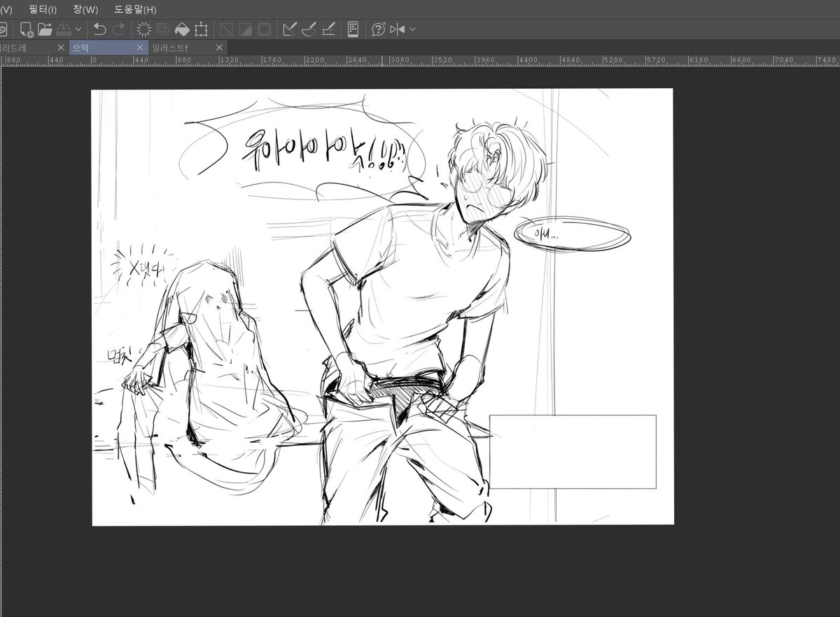Toggle Snap to Special Ruler

tap(309, 29)
